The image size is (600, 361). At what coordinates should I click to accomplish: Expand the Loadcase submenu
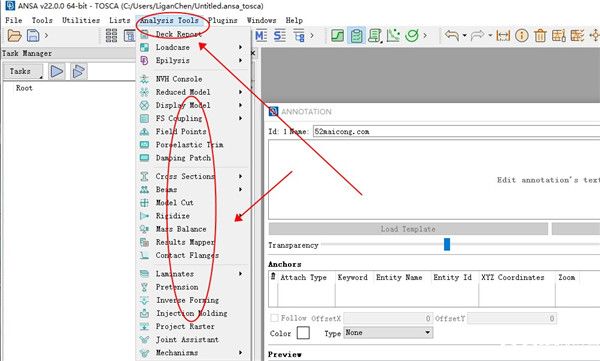pyautogui.click(x=240, y=47)
